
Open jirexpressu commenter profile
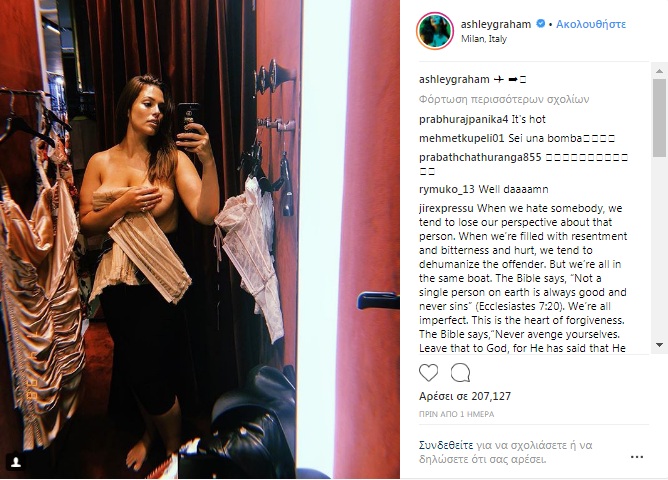tap(446, 208)
